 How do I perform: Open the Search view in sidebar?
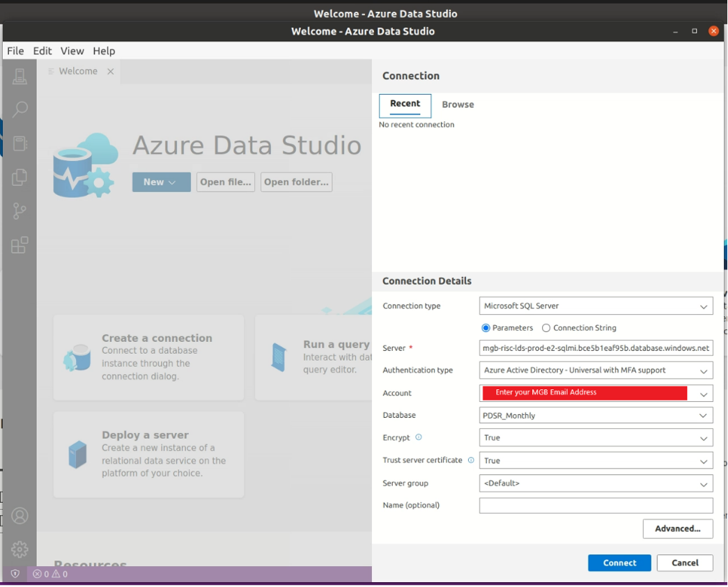(x=20, y=109)
